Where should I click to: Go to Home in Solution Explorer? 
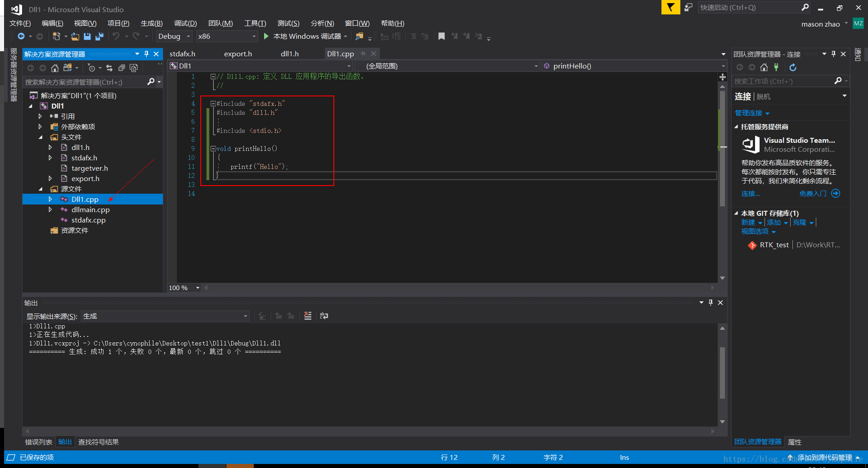pos(55,68)
